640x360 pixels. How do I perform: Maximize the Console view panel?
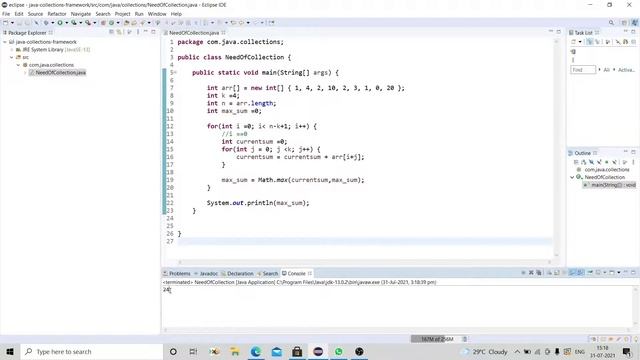click(633, 272)
